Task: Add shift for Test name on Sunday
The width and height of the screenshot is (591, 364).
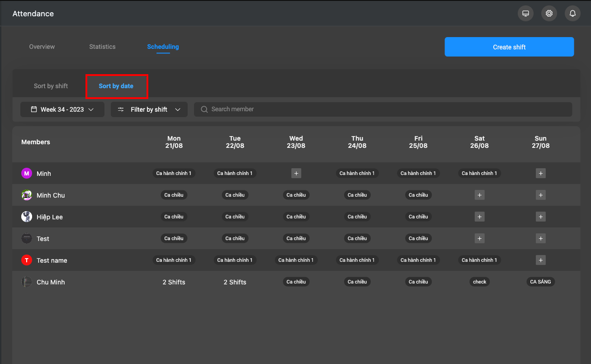Action: (541, 260)
